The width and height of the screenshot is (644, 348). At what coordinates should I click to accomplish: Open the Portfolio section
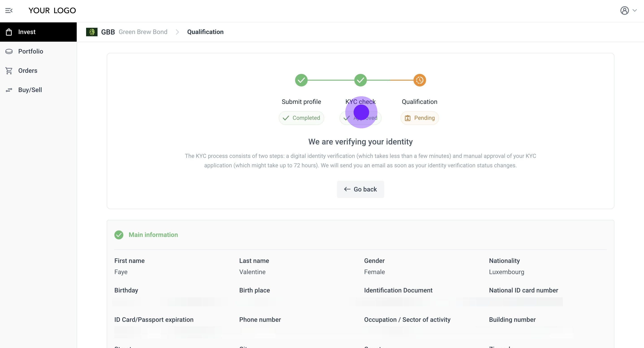point(30,51)
